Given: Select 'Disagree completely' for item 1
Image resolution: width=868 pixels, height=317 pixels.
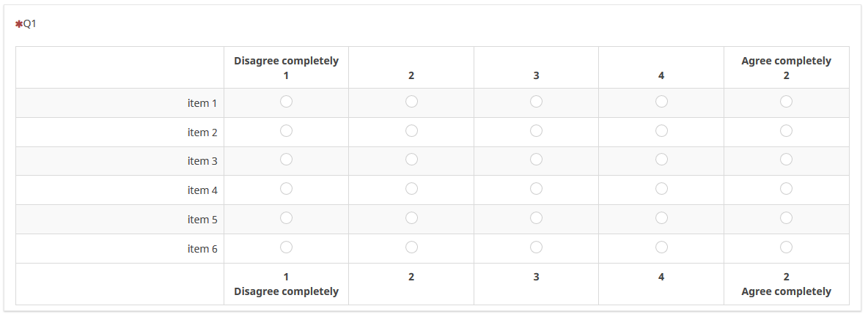Looking at the screenshot, I should pos(286,102).
